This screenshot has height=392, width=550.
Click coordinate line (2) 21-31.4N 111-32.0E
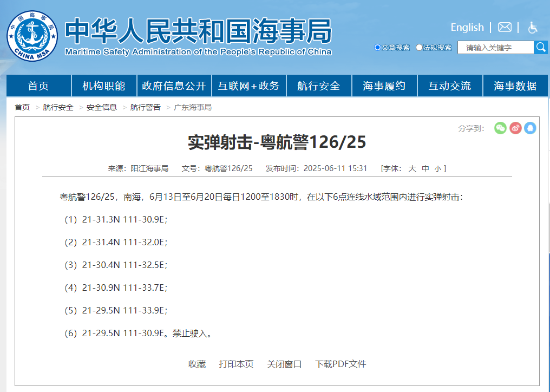tap(115, 242)
